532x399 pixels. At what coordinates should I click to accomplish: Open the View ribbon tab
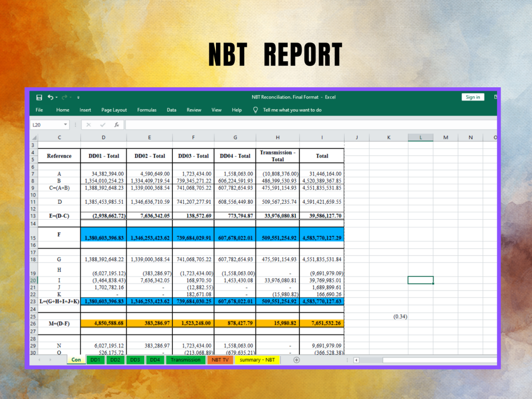(x=217, y=110)
